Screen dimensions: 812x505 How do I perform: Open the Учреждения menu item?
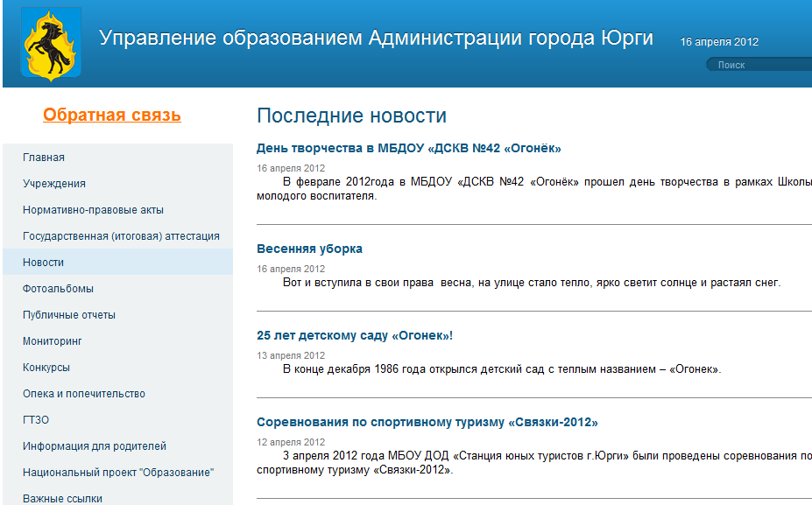54,184
